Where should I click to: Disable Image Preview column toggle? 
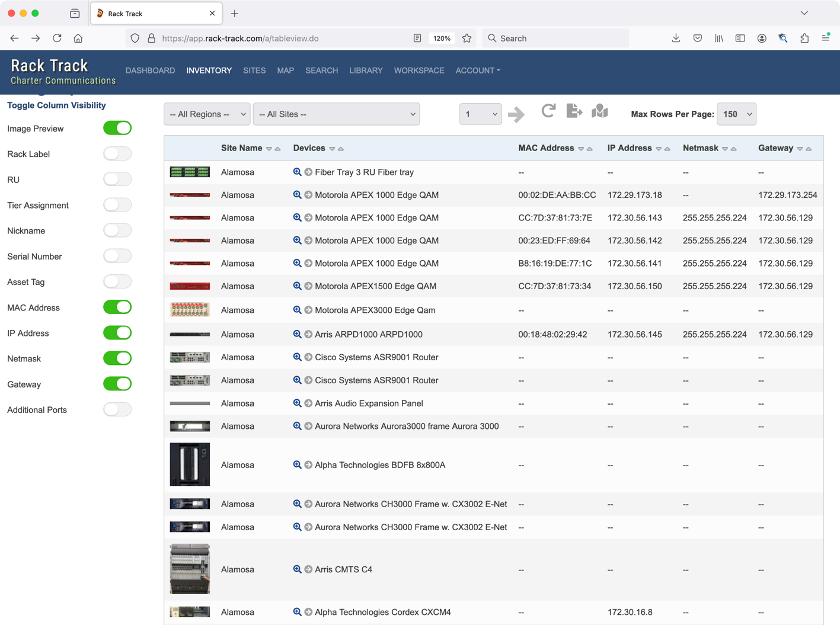[x=117, y=128]
